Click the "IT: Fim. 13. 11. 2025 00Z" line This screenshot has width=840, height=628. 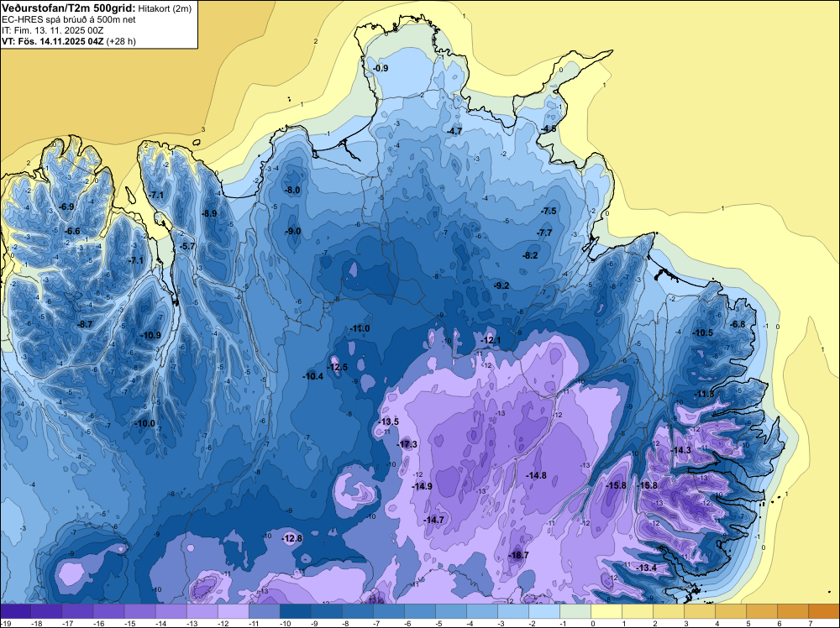[51, 30]
